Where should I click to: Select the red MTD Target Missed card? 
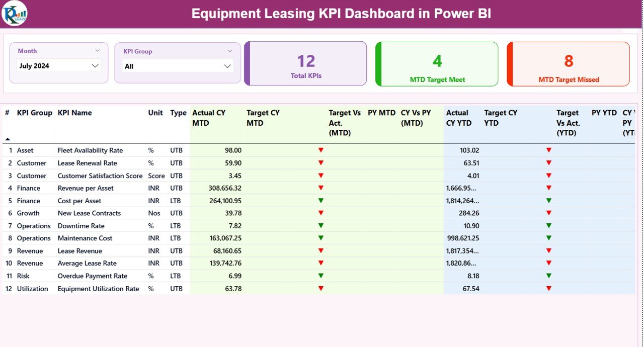[568, 64]
